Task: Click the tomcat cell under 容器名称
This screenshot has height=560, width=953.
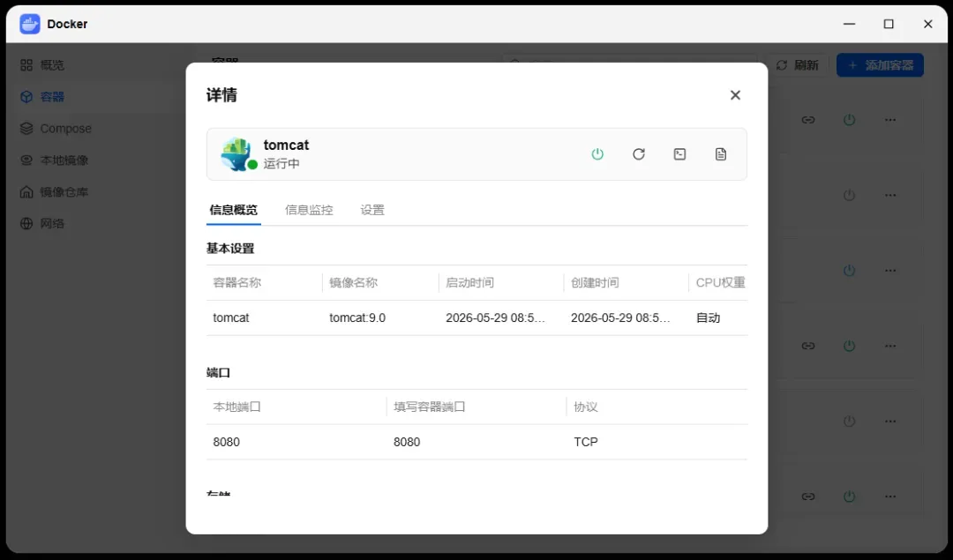Action: (x=231, y=317)
